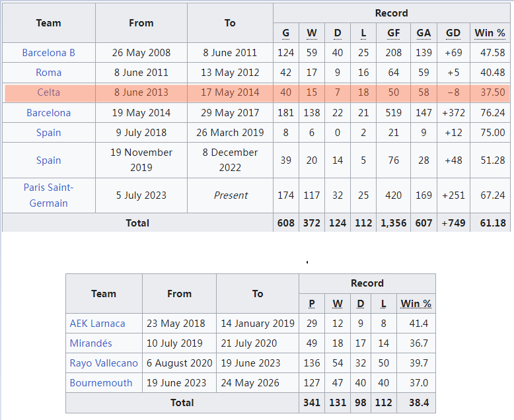Viewport: 514px width, 420px height.
Task: Click the D header in lower table
Action: click(x=361, y=304)
